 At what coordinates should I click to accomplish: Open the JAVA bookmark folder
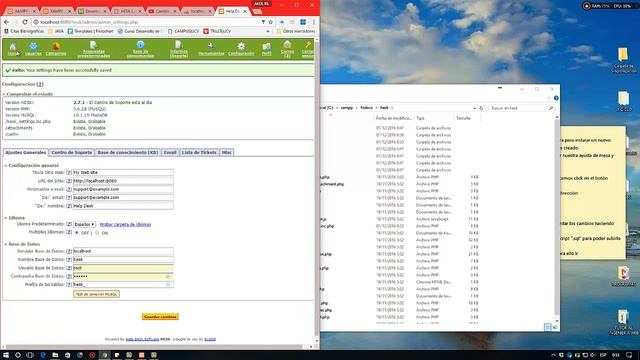click(x=56, y=31)
